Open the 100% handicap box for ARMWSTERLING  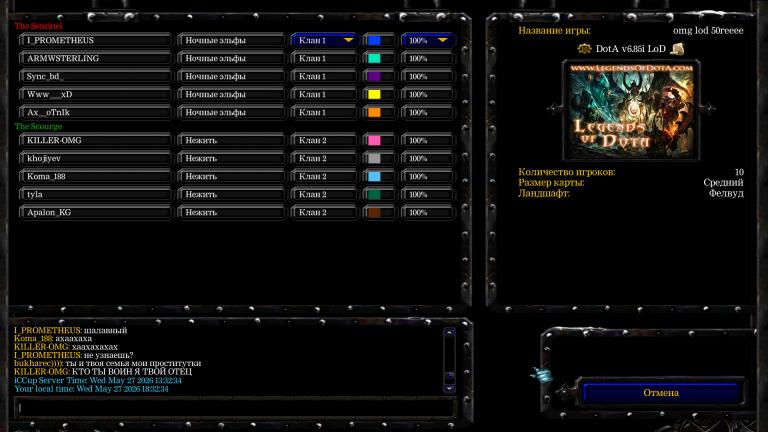tap(428, 58)
